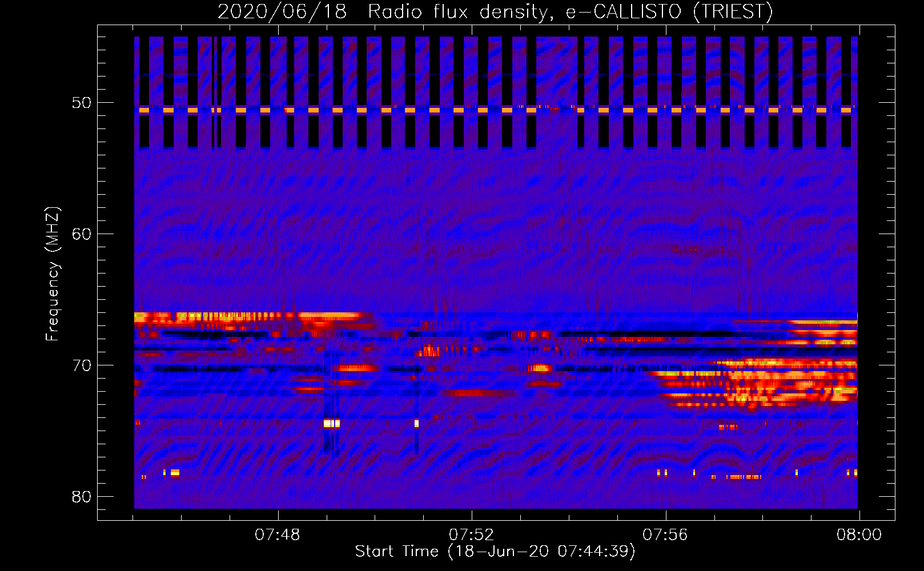Click the "Frequency (MHZ)" y-axis label
Screen dimensions: 924x571
(x=53, y=274)
